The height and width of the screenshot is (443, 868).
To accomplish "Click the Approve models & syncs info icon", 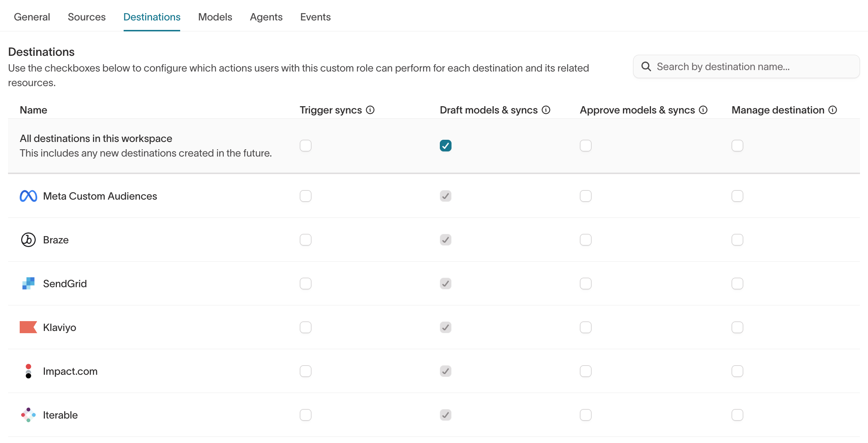I will coord(703,110).
